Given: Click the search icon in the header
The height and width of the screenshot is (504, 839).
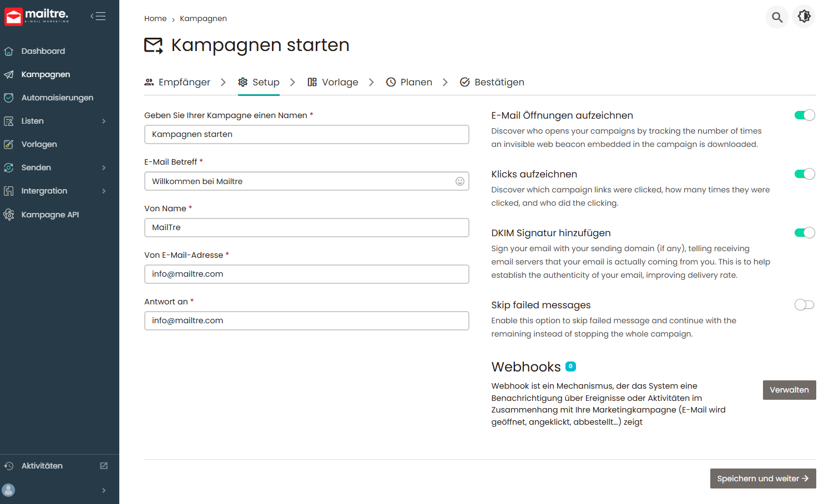Looking at the screenshot, I should click(777, 17).
